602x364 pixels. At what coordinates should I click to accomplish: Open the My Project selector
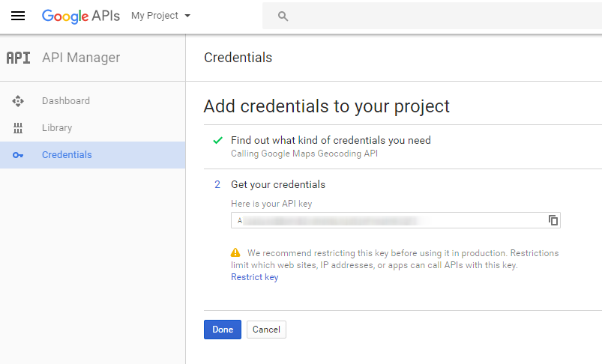coord(160,16)
